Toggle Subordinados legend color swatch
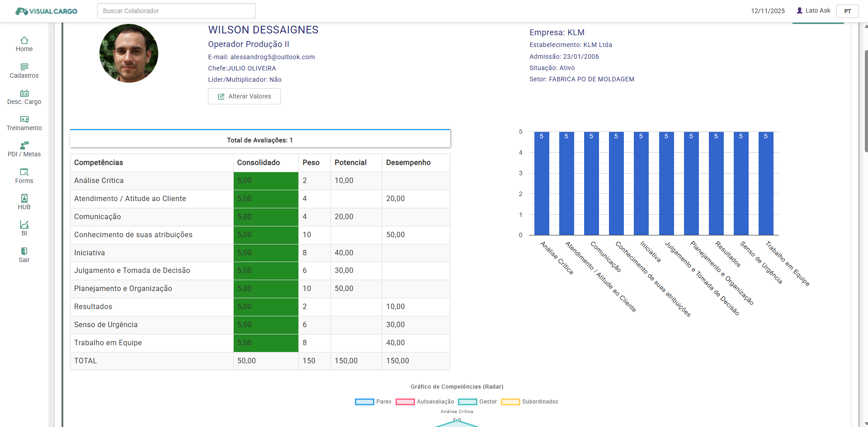 tap(510, 402)
